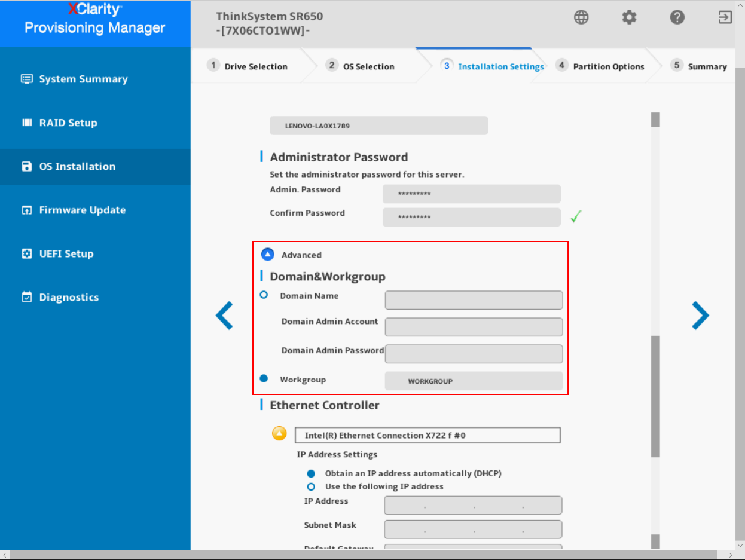Click the green password match checkmark
This screenshot has width=745, height=560.
[576, 217]
